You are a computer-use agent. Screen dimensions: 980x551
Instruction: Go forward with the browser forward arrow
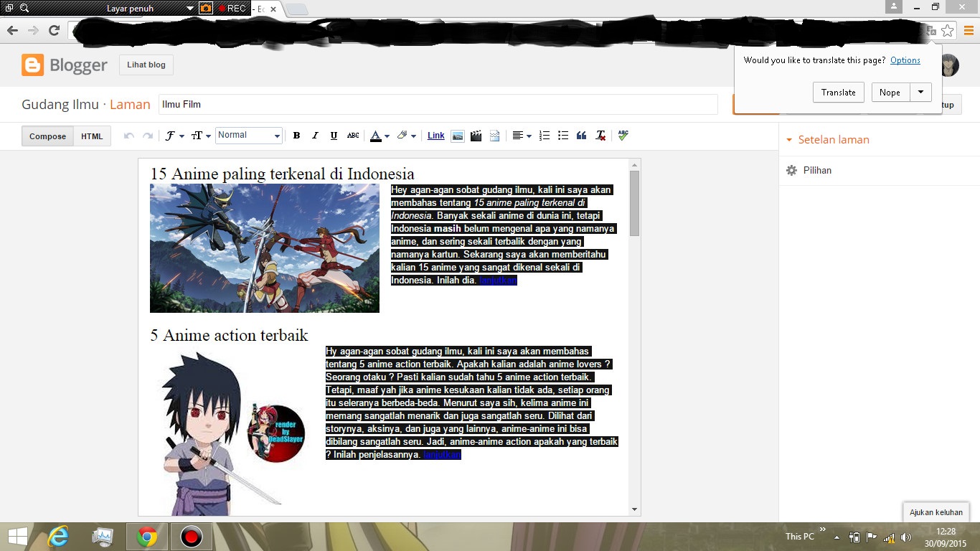tap(33, 31)
